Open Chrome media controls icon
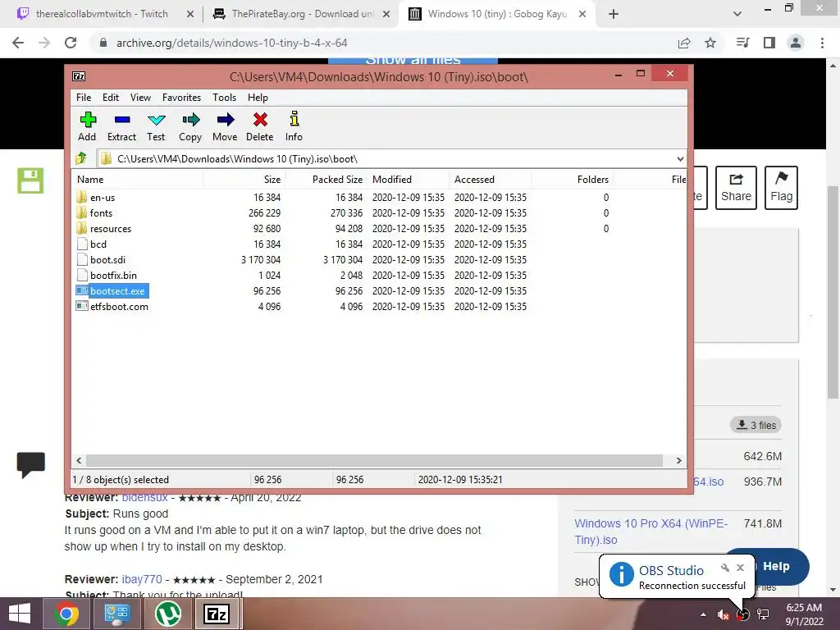The height and width of the screenshot is (630, 840). [x=742, y=43]
